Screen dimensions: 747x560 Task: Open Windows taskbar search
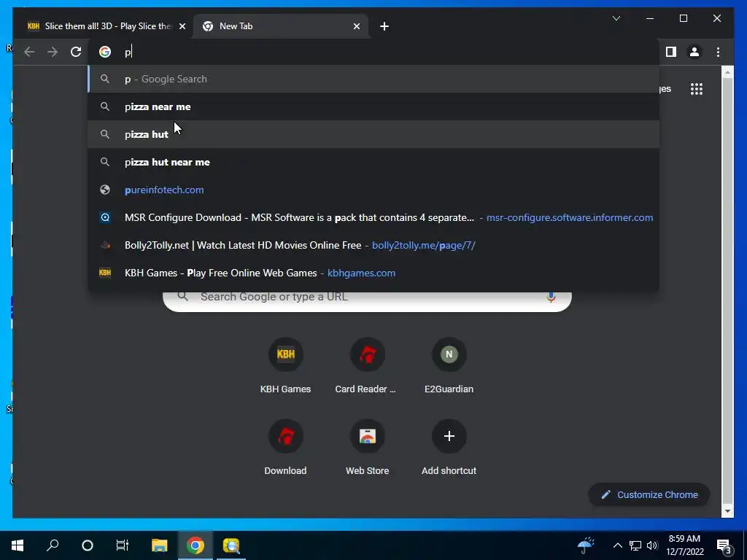point(53,545)
